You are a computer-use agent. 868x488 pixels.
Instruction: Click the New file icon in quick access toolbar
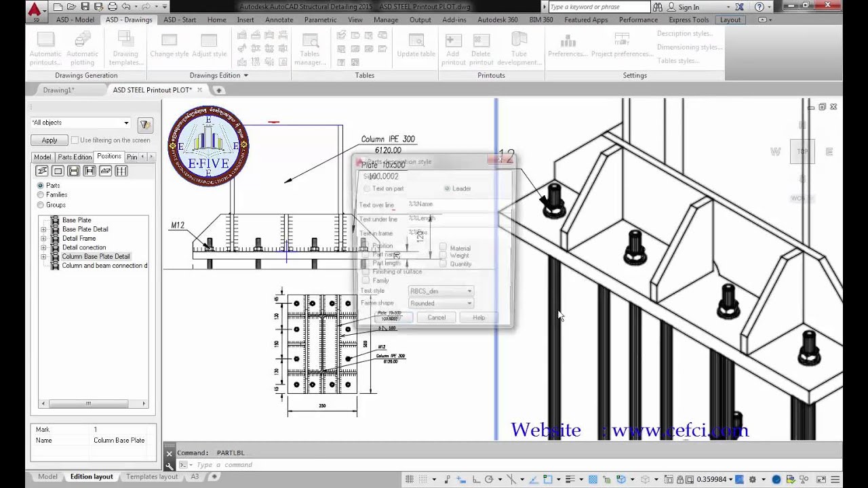click(x=59, y=7)
